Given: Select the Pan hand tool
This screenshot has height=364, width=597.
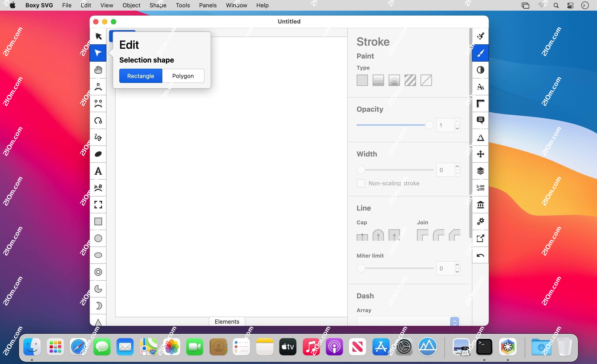Looking at the screenshot, I should pyautogui.click(x=98, y=70).
